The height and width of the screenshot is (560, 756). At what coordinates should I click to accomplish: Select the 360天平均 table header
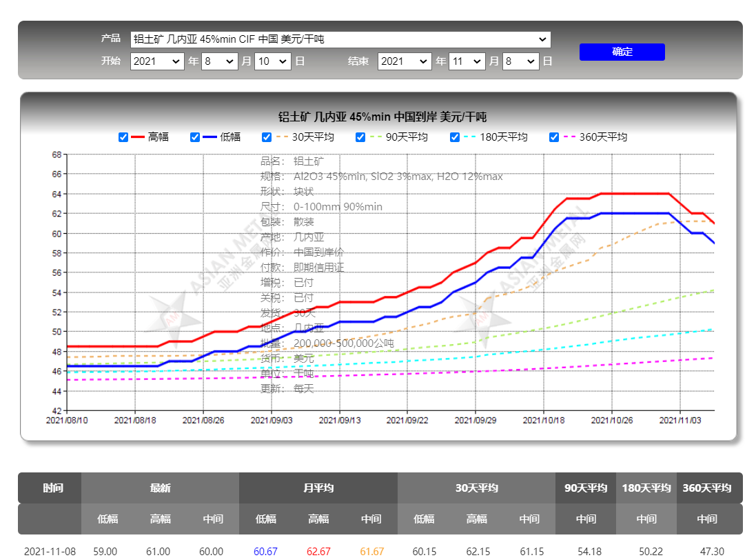(707, 488)
